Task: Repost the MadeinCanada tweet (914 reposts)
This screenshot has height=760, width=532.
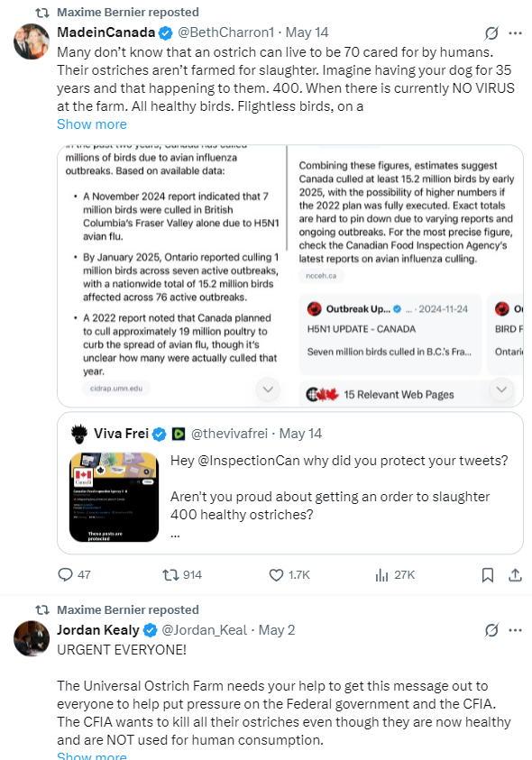Action: tap(170, 575)
